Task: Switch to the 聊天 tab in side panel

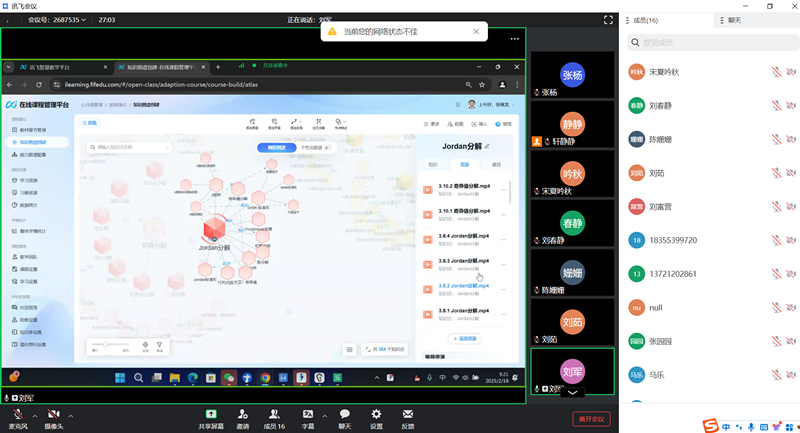Action: pos(733,20)
